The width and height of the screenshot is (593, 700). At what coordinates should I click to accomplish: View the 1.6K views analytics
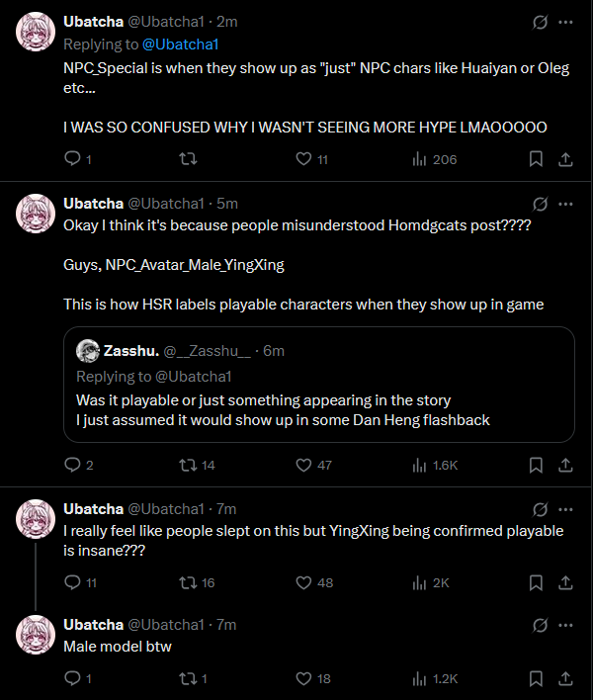pos(418,465)
